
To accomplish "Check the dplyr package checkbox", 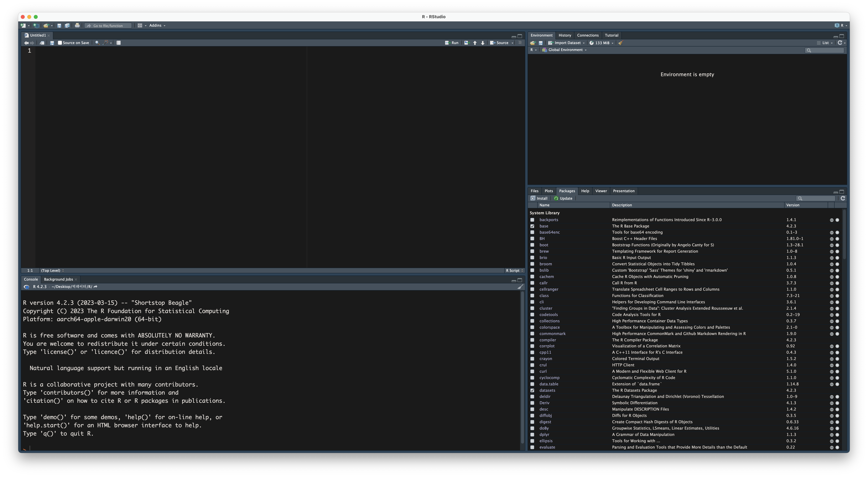I will pos(532,435).
